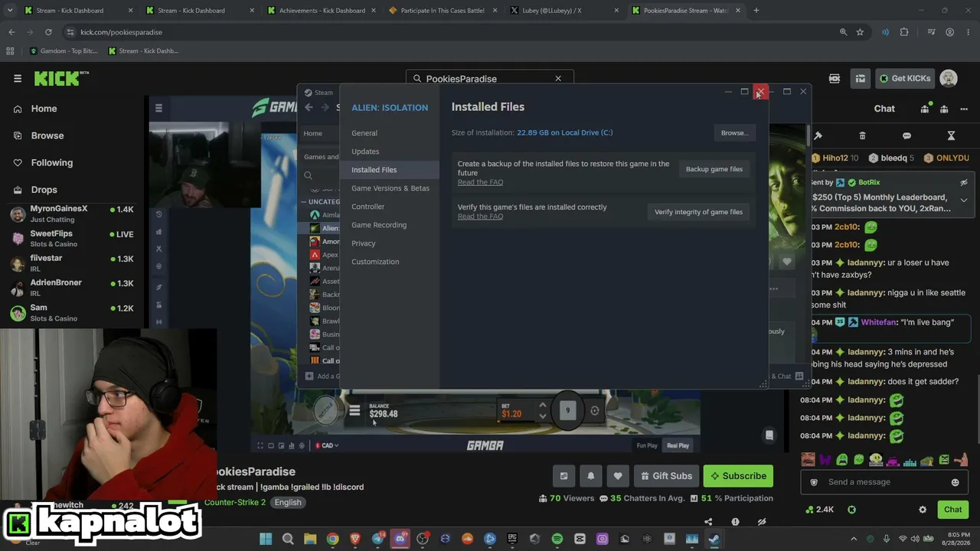Click the Steam icon in taskbar
Image resolution: width=980 pixels, height=551 pixels.
[x=714, y=539]
